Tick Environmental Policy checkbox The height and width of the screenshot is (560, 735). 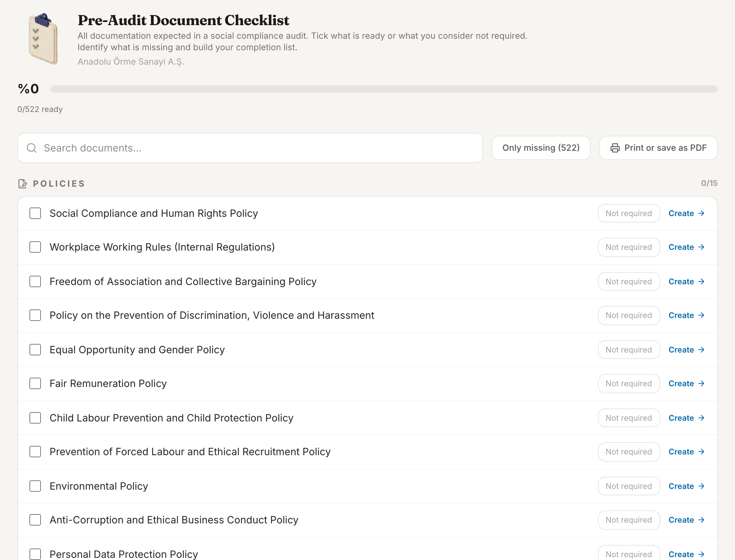click(35, 486)
